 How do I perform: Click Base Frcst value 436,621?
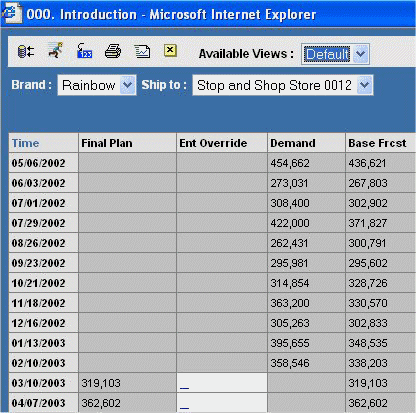[x=367, y=163]
